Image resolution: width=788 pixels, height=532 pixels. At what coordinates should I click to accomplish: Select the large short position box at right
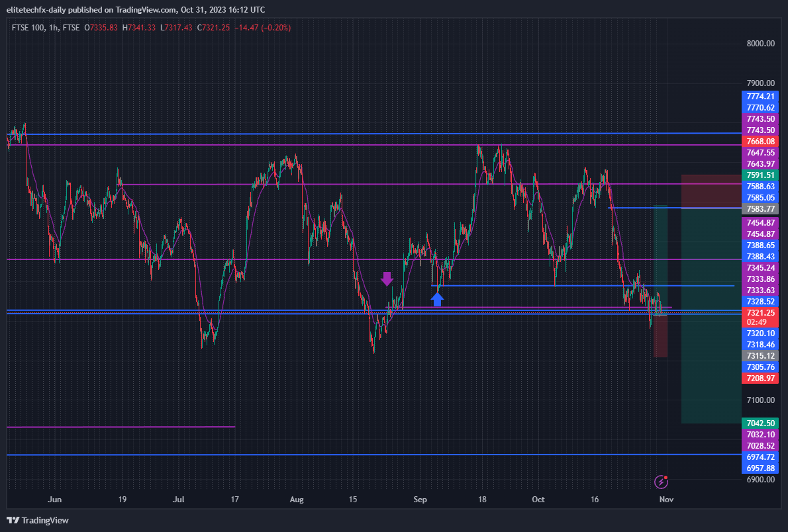coord(711,299)
